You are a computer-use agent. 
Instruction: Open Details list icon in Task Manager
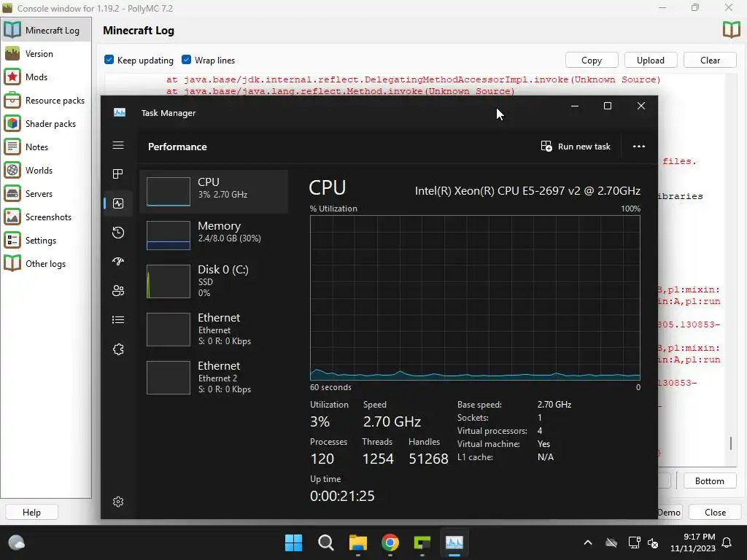pyautogui.click(x=118, y=319)
